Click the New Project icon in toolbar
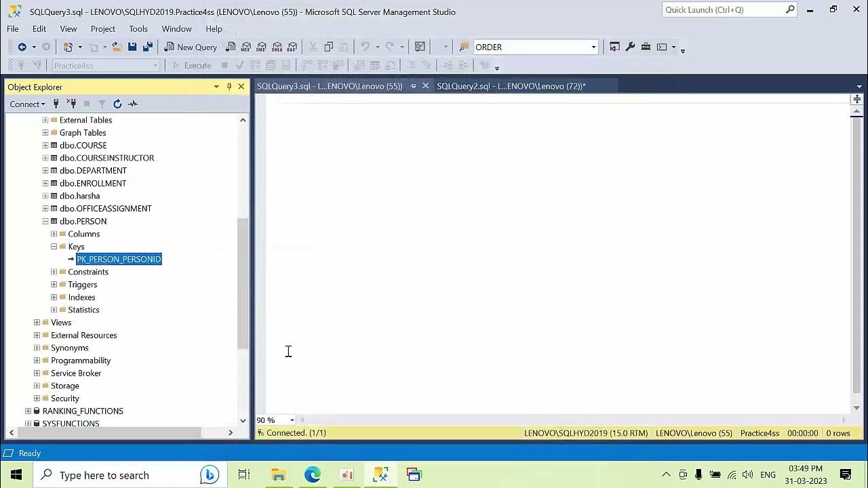Viewport: 868px width, 488px height. point(68,47)
